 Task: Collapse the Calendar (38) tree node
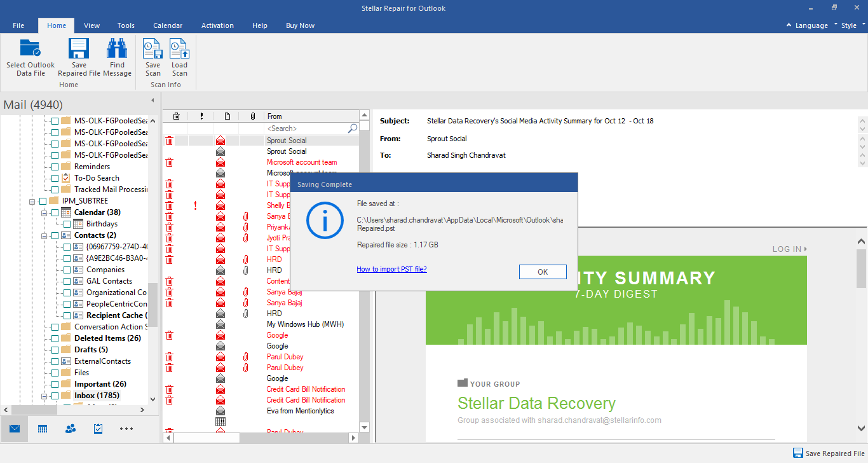point(44,212)
